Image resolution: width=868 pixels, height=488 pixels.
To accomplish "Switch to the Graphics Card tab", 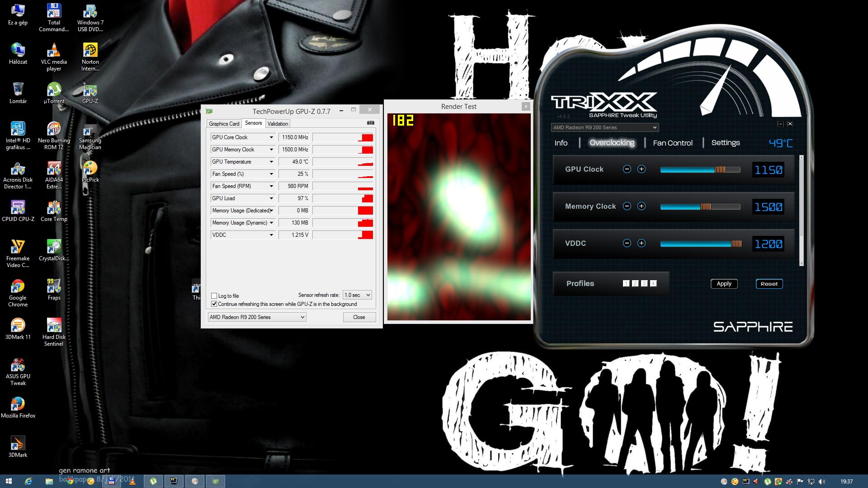I will [x=224, y=124].
